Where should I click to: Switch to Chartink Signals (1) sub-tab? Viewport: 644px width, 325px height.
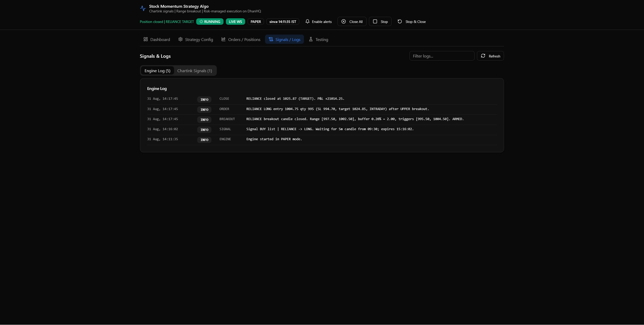click(x=195, y=71)
